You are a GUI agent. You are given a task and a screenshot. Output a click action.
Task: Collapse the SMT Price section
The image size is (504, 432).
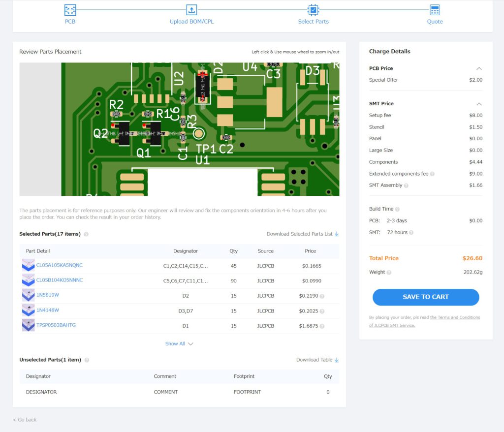click(x=479, y=104)
